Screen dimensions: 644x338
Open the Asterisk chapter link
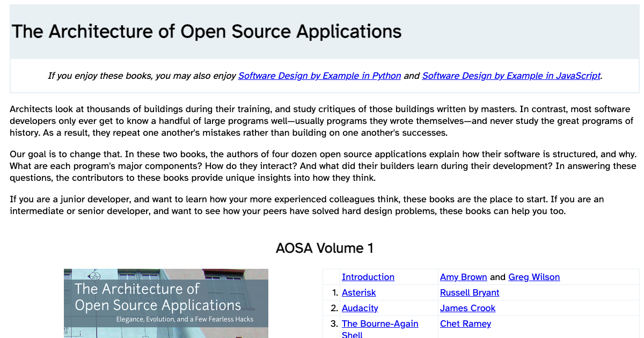tap(359, 292)
